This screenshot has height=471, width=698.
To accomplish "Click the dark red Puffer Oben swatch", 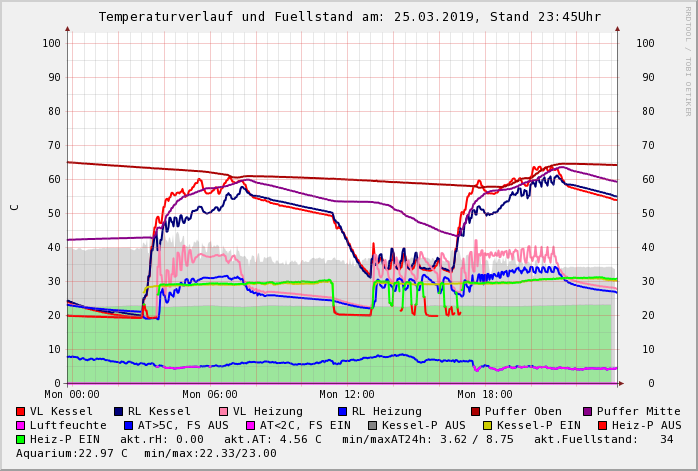I will (x=475, y=411).
